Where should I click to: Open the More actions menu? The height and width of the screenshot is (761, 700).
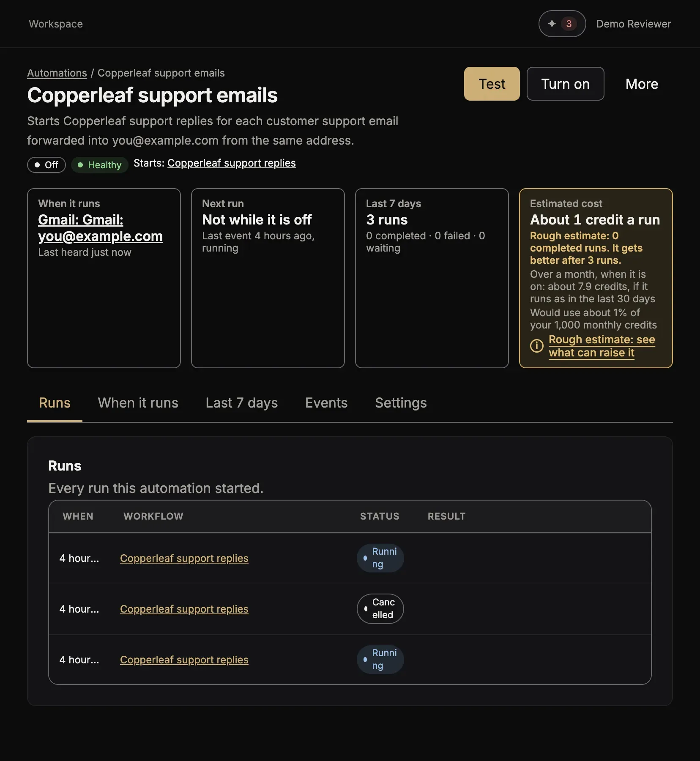[642, 84]
